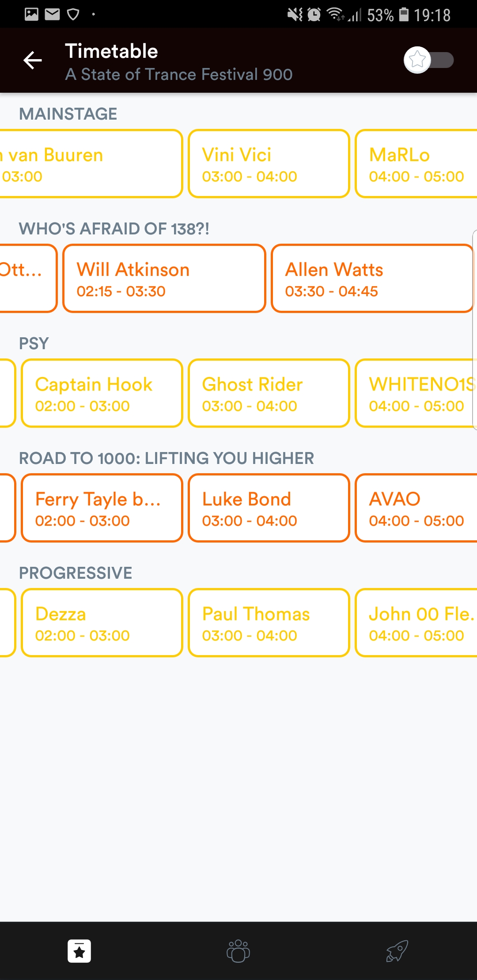Select Vini Vici set on Mainstage
Image resolution: width=477 pixels, height=980 pixels.
tap(269, 164)
